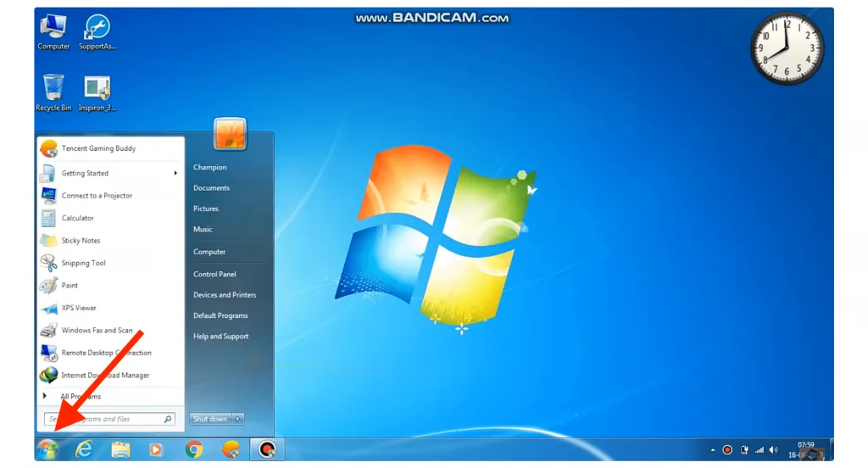Open Default Programs
This screenshot has width=868, height=468.
220,315
